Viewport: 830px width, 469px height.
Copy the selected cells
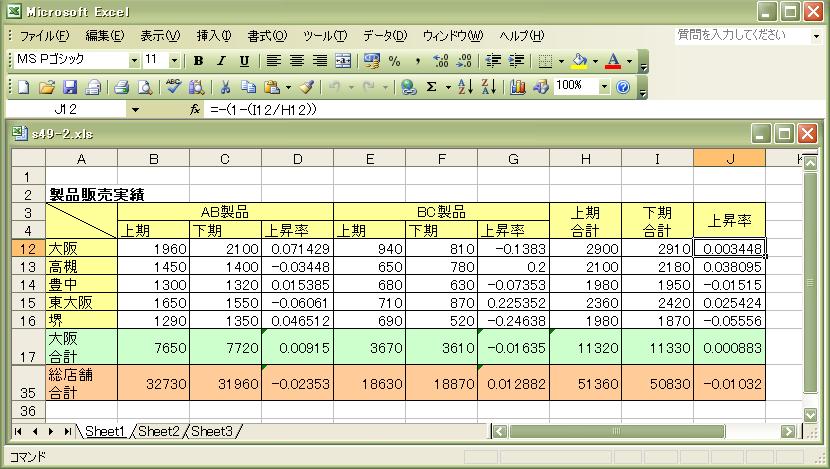(248, 86)
